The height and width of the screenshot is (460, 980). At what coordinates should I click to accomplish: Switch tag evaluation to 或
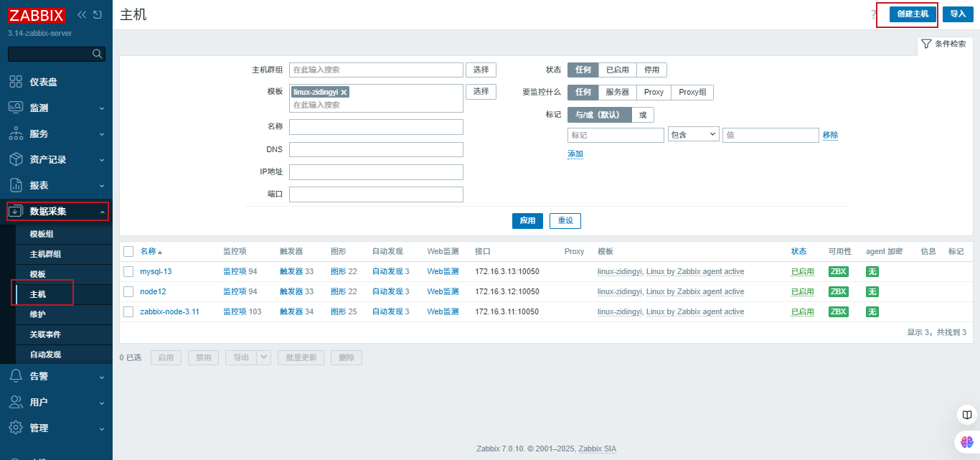643,115
